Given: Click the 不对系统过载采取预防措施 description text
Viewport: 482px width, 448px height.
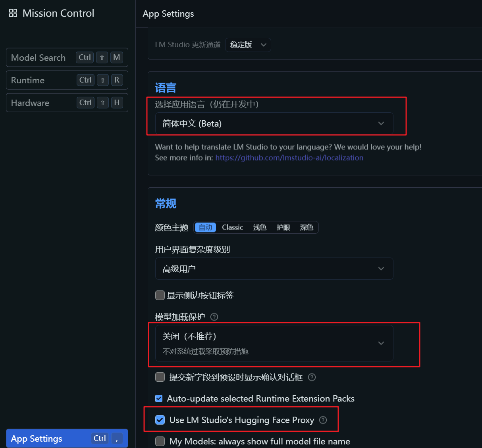Looking at the screenshot, I should pos(205,351).
